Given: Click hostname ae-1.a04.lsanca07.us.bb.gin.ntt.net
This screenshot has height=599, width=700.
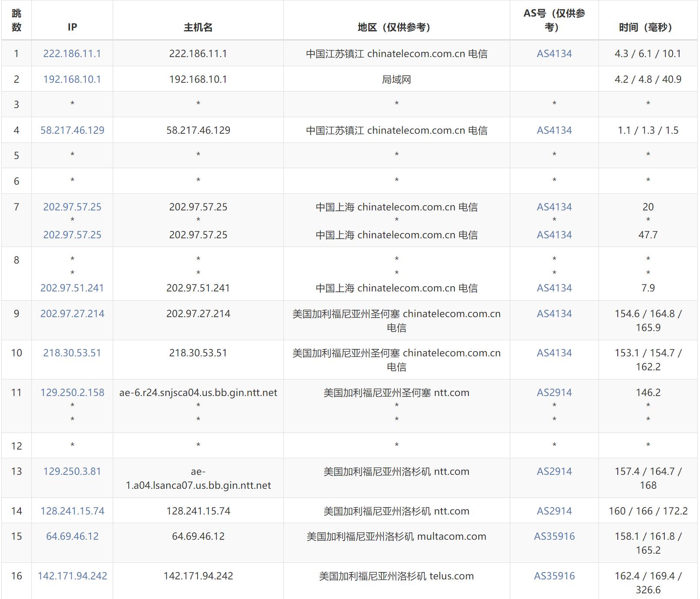Looking at the screenshot, I should pyautogui.click(x=198, y=478).
